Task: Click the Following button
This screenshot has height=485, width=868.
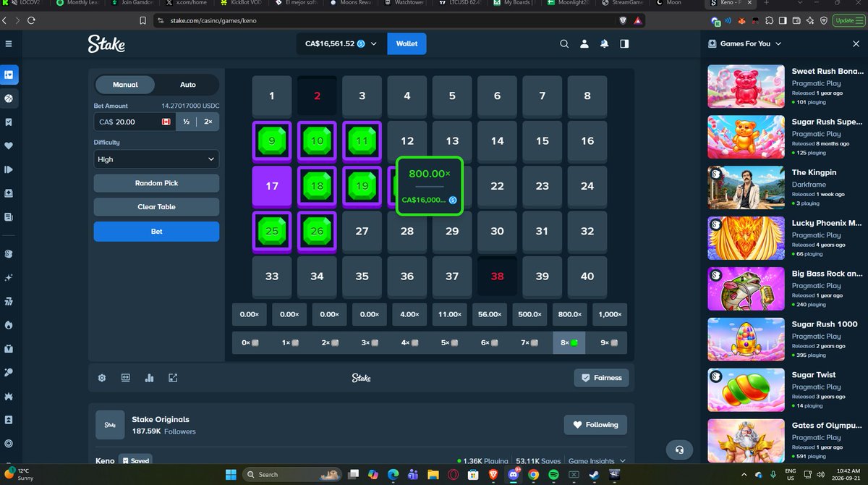Action: pyautogui.click(x=595, y=425)
